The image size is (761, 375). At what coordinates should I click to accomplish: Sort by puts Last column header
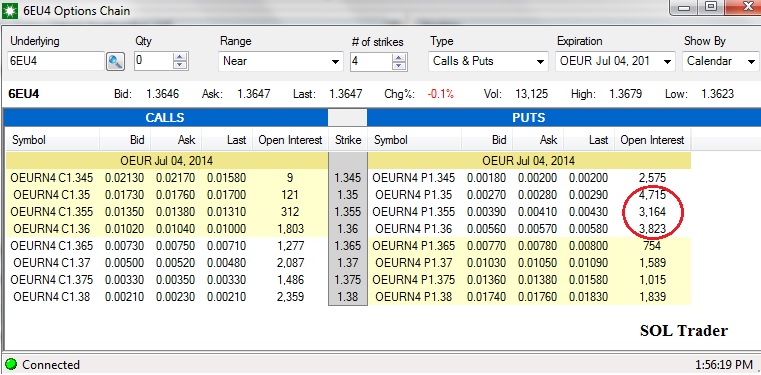(x=589, y=140)
